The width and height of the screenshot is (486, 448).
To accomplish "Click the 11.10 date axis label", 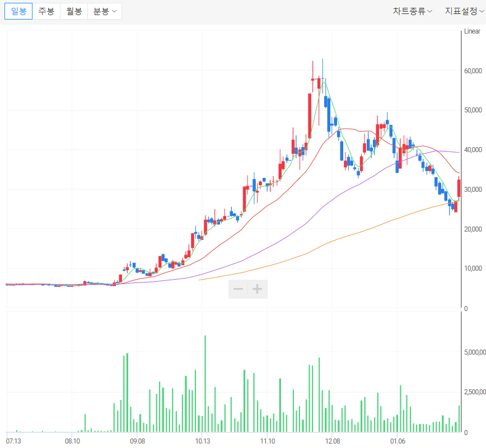I will pyautogui.click(x=268, y=441).
